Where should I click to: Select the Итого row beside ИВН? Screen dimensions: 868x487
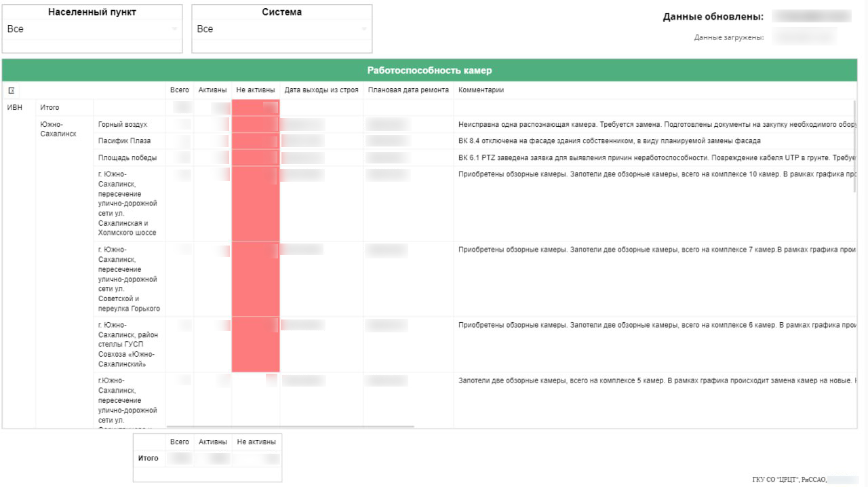pyautogui.click(x=50, y=108)
